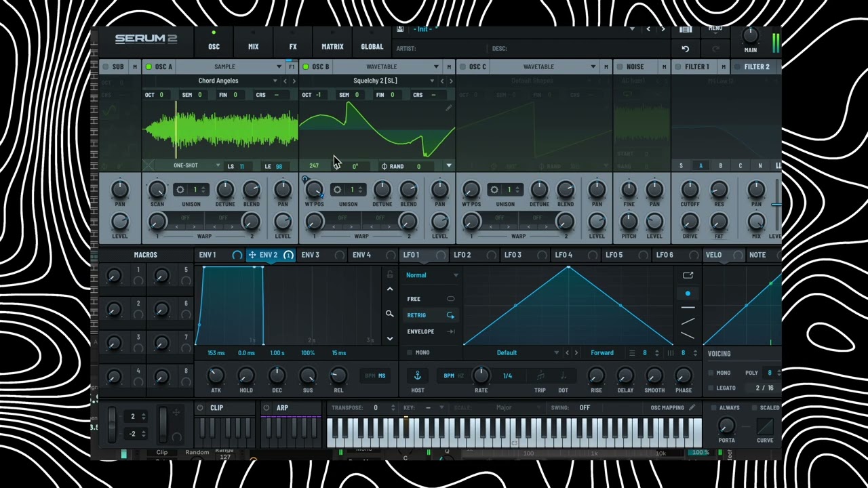868x488 pixels.
Task: Open the top MENU button
Action: click(x=715, y=28)
